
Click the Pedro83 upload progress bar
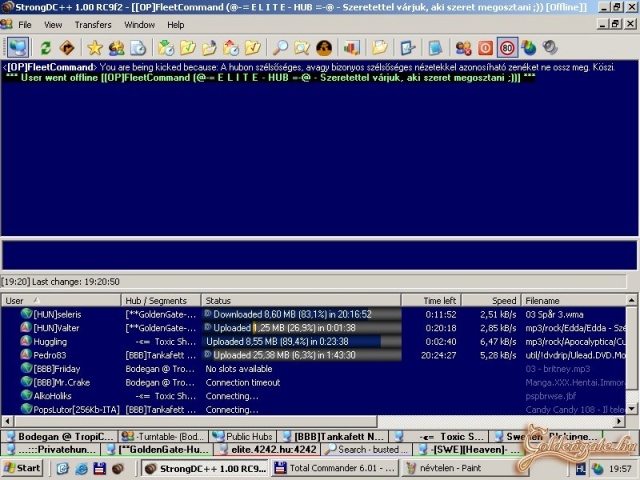300,355
